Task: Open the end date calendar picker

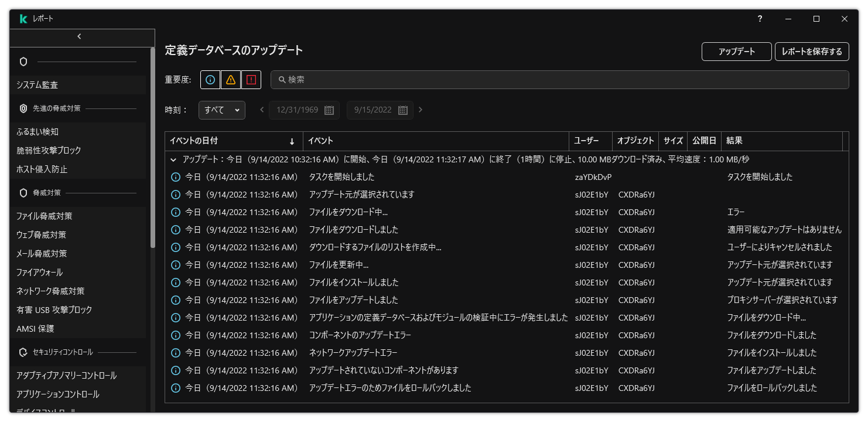Action: tap(403, 110)
